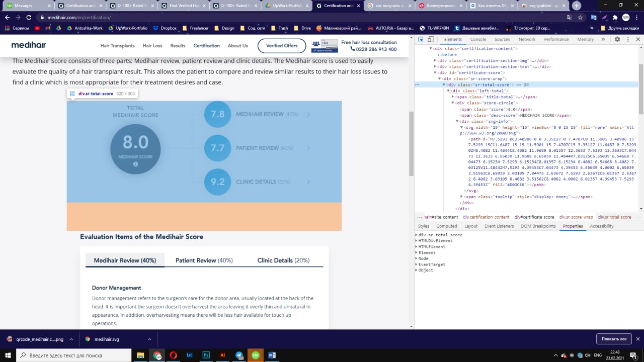Image resolution: width=644 pixels, height=362 pixels.
Task: Open the Event Listeners sidebar tab
Action: (499, 226)
